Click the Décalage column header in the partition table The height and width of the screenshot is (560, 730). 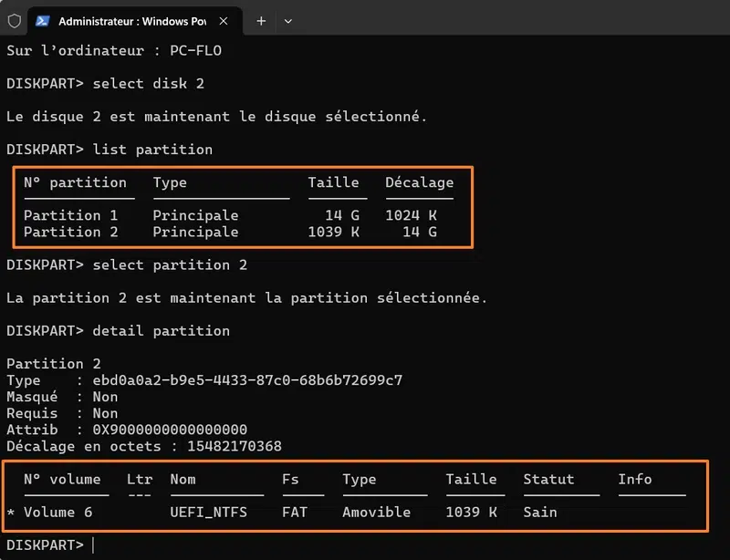(419, 182)
